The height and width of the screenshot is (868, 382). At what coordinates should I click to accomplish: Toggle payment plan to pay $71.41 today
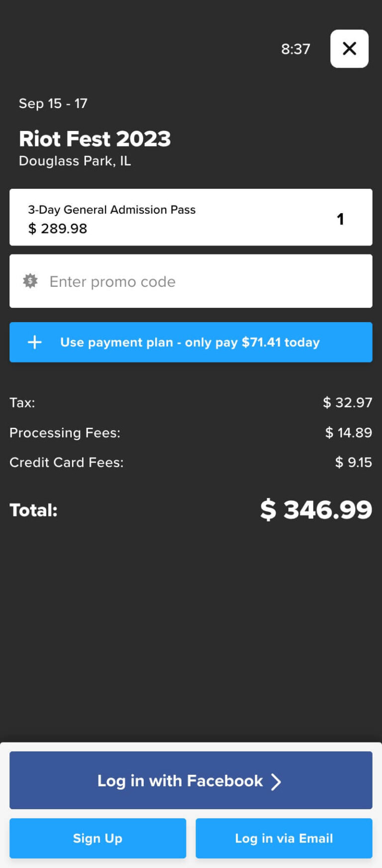[191, 342]
